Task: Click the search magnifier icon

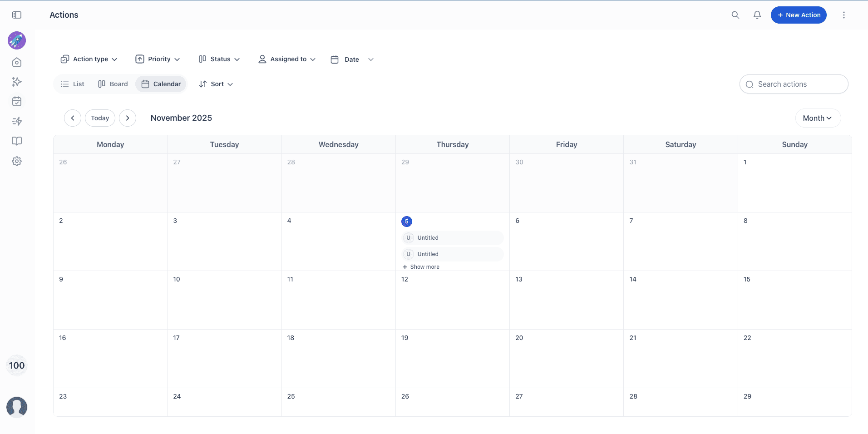Action: tap(735, 15)
